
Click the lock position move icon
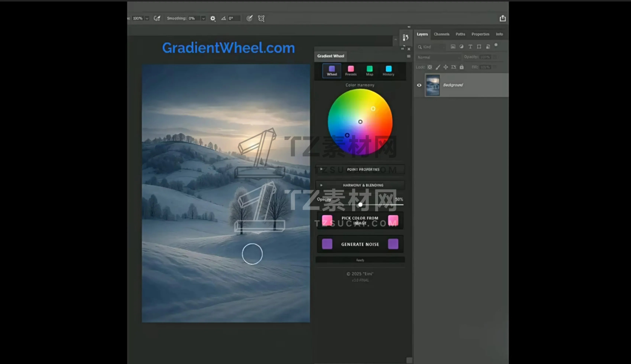(x=446, y=67)
